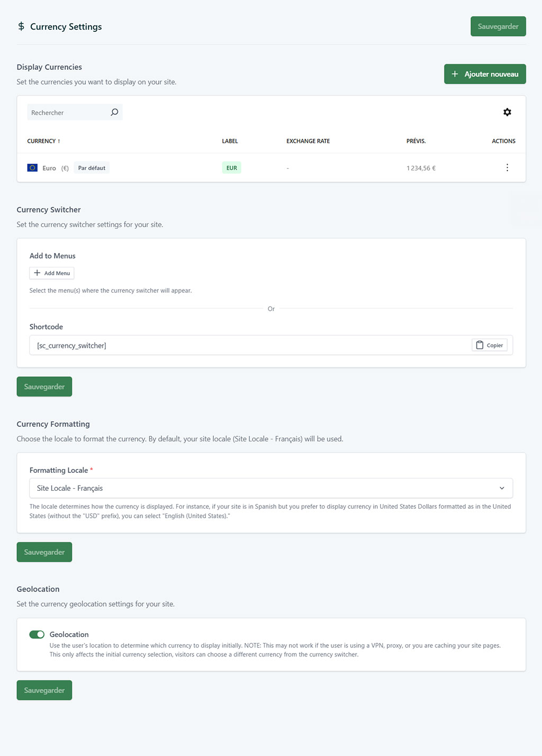The width and height of the screenshot is (542, 756).
Task: Click the Ajouter nouveau button
Action: pos(484,74)
